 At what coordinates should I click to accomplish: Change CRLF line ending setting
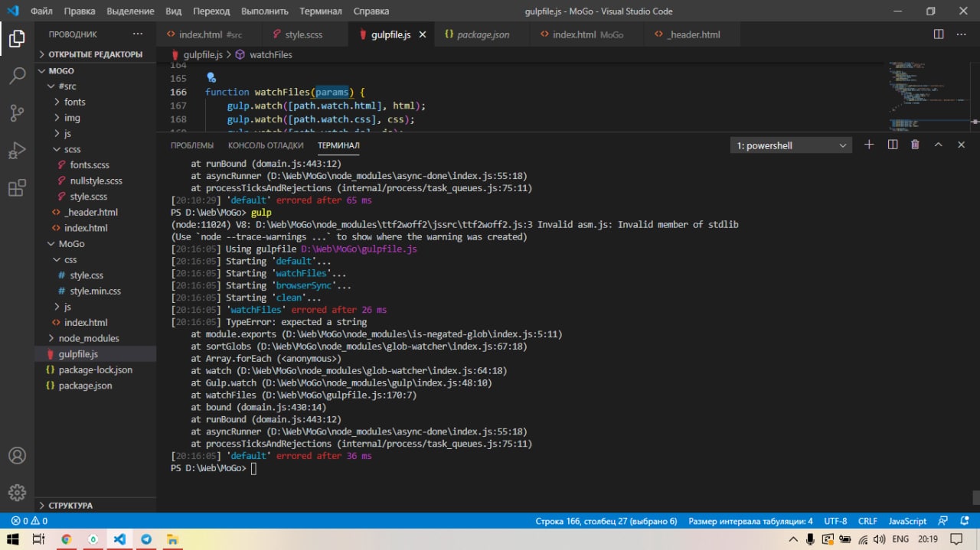(x=867, y=521)
